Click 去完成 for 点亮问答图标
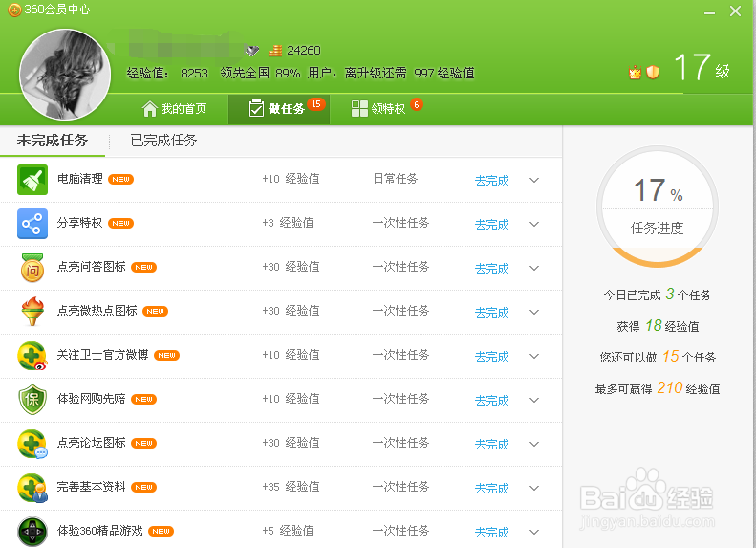This screenshot has width=756, height=548. tap(492, 268)
